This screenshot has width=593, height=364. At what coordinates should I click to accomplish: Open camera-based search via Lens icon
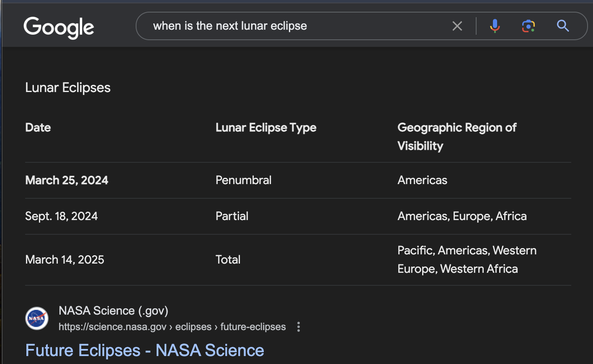(529, 26)
